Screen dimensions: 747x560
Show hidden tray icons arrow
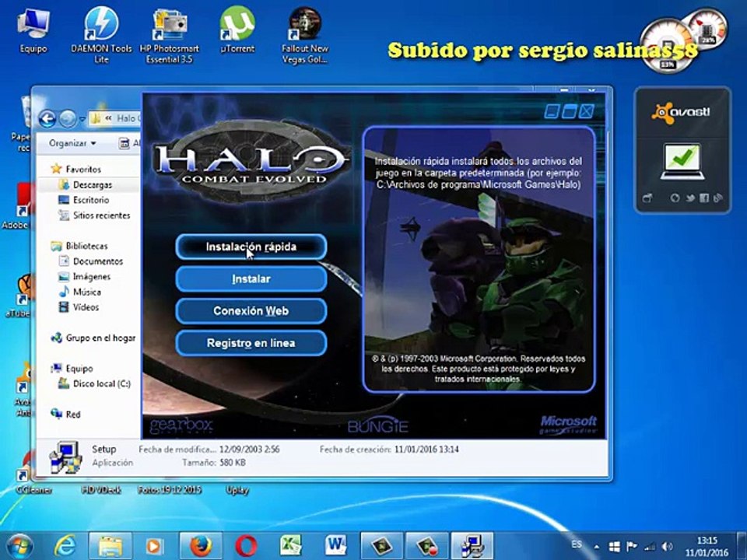coord(597,547)
